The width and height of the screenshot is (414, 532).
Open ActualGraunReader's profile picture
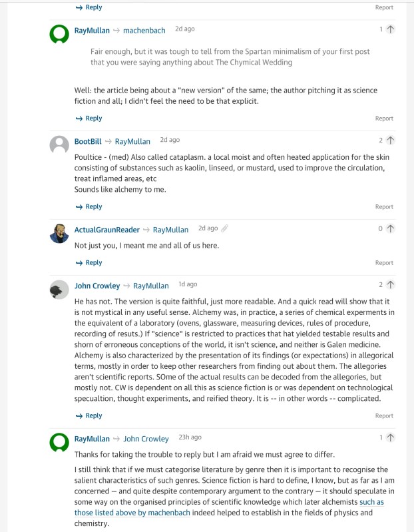(x=59, y=233)
